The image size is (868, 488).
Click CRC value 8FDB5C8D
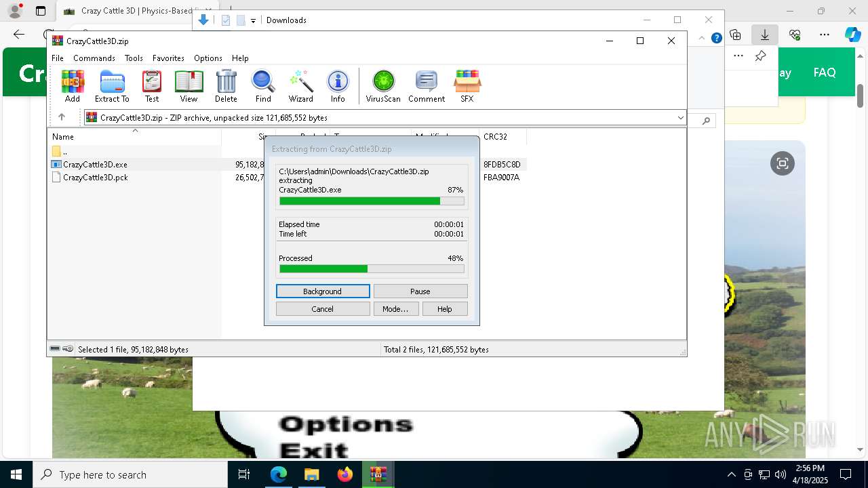click(502, 165)
